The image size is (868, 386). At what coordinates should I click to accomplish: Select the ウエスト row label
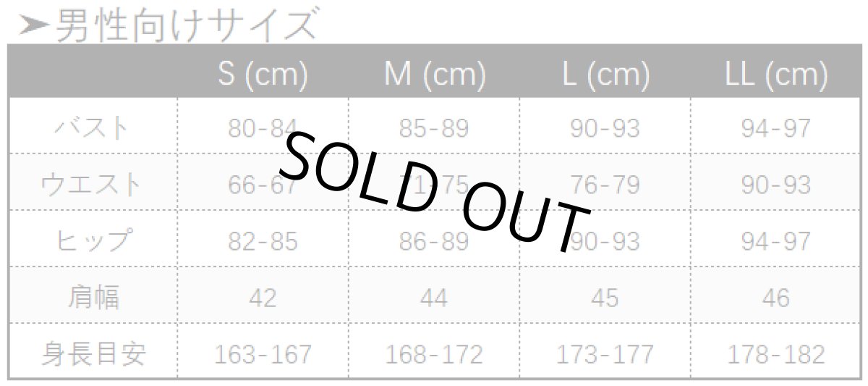(x=93, y=185)
